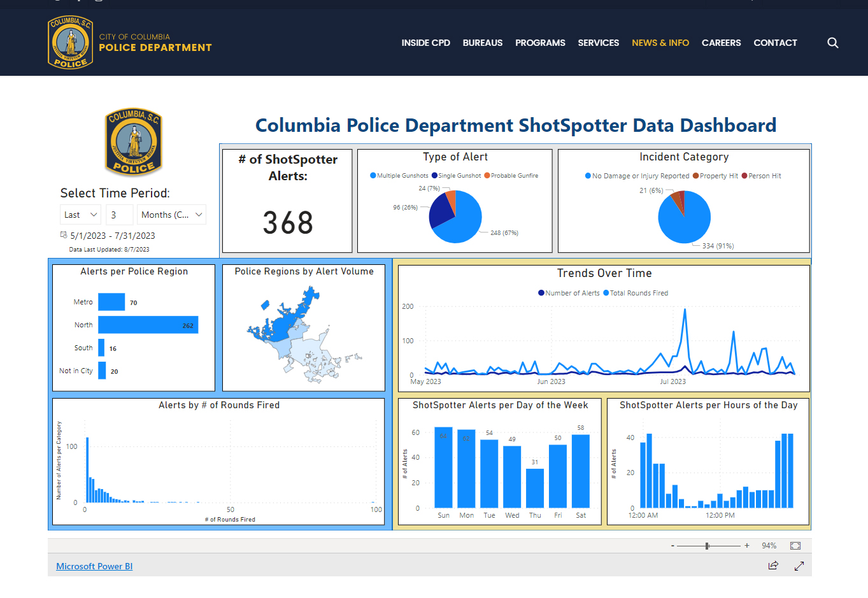868x598 pixels.
Task: Toggle Total Rounds Fired legend series
Action: pos(636,293)
